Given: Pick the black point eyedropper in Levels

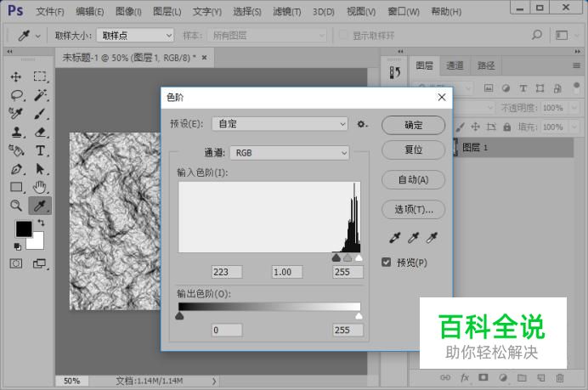Looking at the screenshot, I should (395, 237).
